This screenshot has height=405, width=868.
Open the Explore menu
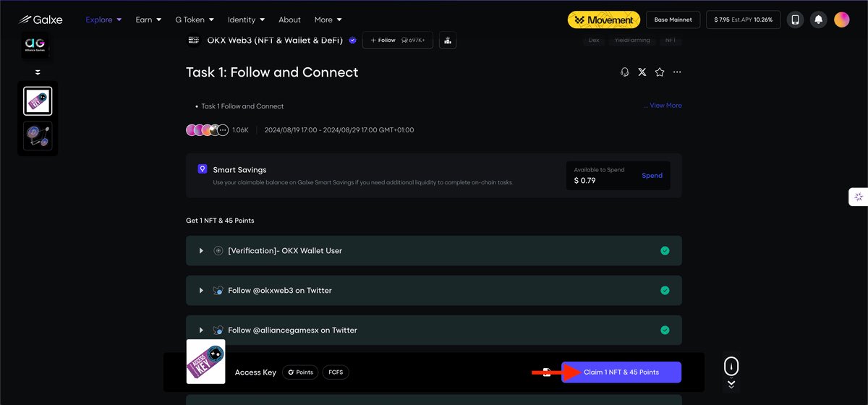coord(103,20)
